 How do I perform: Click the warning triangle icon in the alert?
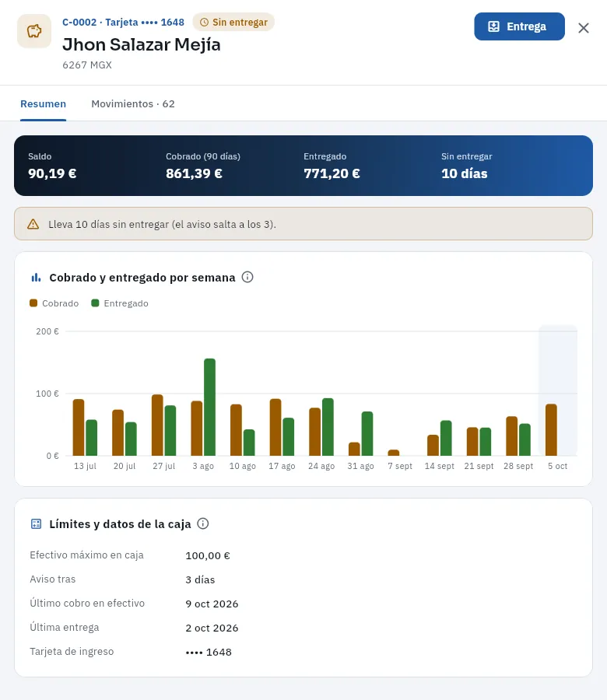[x=33, y=224]
